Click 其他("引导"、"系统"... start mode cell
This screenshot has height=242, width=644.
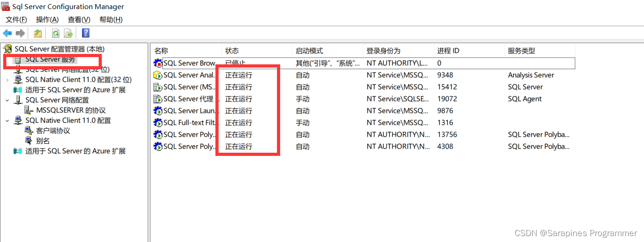pyautogui.click(x=328, y=63)
